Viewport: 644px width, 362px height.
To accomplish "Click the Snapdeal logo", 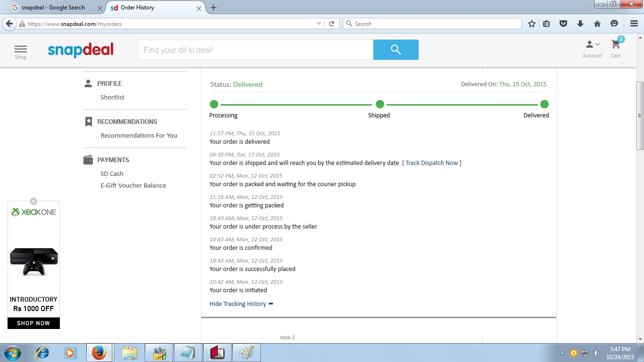I will click(81, 49).
